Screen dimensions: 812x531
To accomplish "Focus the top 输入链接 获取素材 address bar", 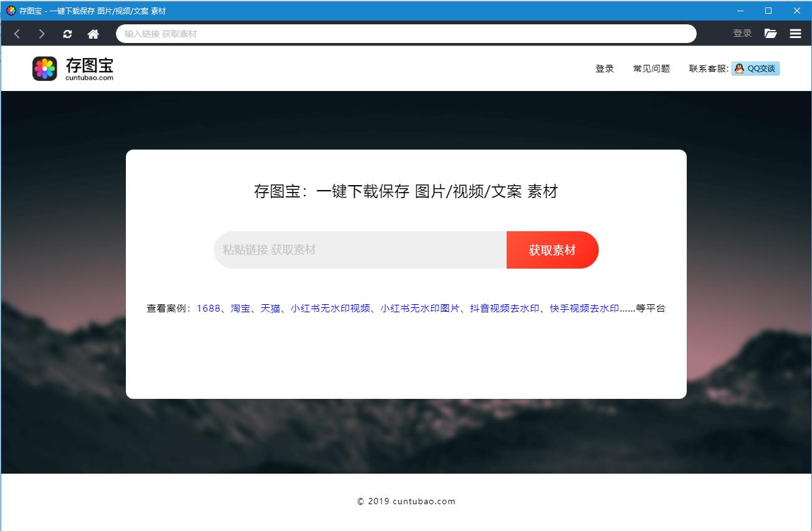I will [x=406, y=34].
